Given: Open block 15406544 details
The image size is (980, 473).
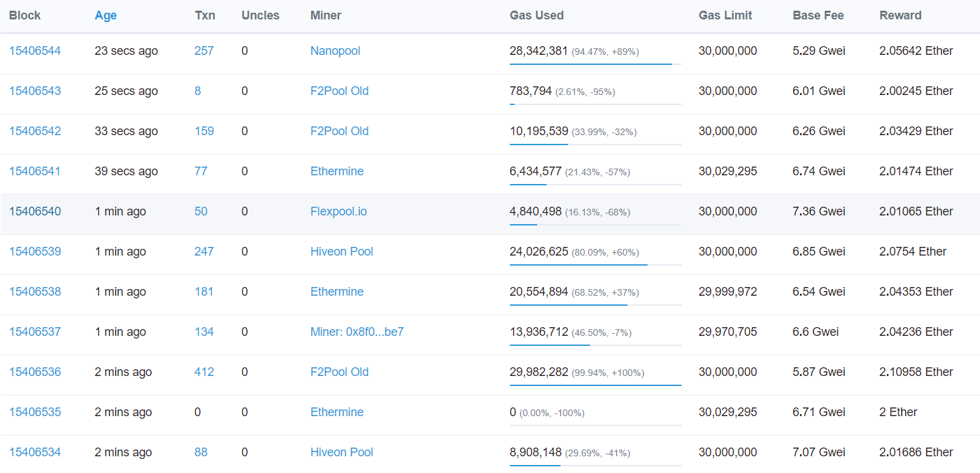Looking at the screenshot, I should [x=35, y=51].
